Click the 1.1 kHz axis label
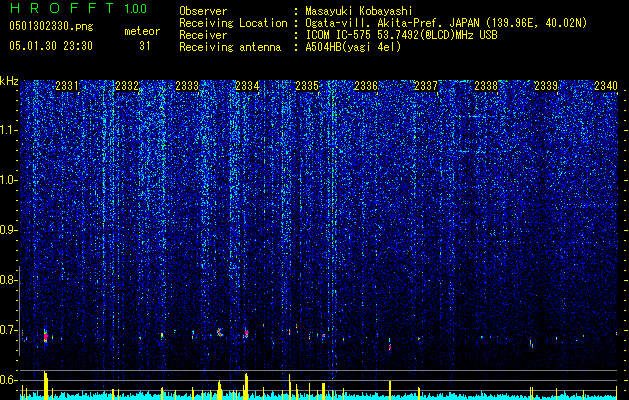629x400 pixels. [x=9, y=130]
